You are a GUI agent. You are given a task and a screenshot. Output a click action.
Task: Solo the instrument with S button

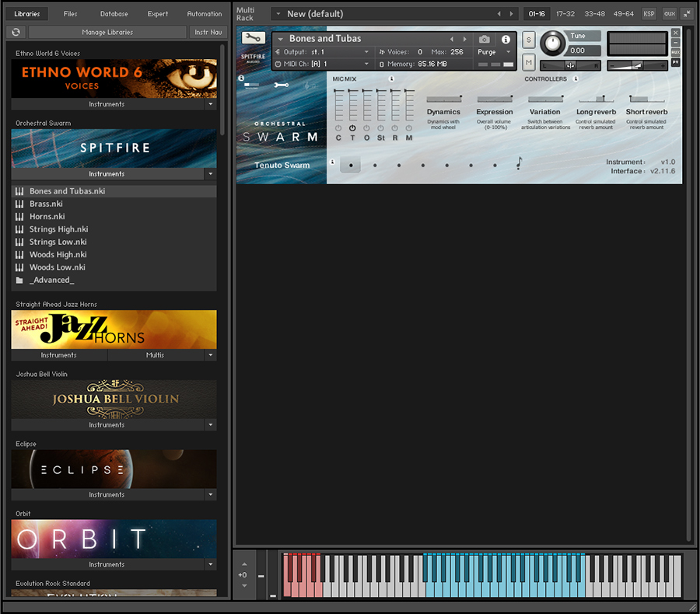click(x=529, y=40)
